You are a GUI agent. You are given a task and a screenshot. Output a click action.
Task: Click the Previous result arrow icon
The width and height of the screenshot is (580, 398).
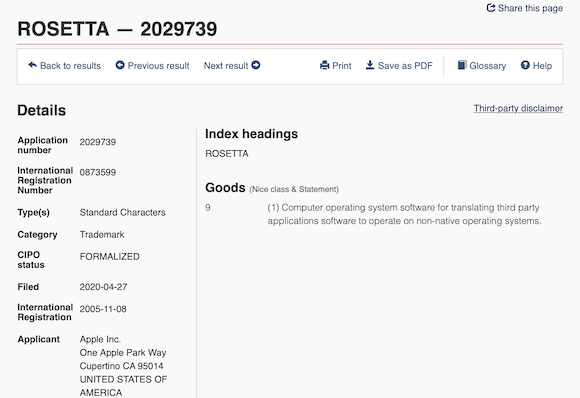click(x=120, y=65)
